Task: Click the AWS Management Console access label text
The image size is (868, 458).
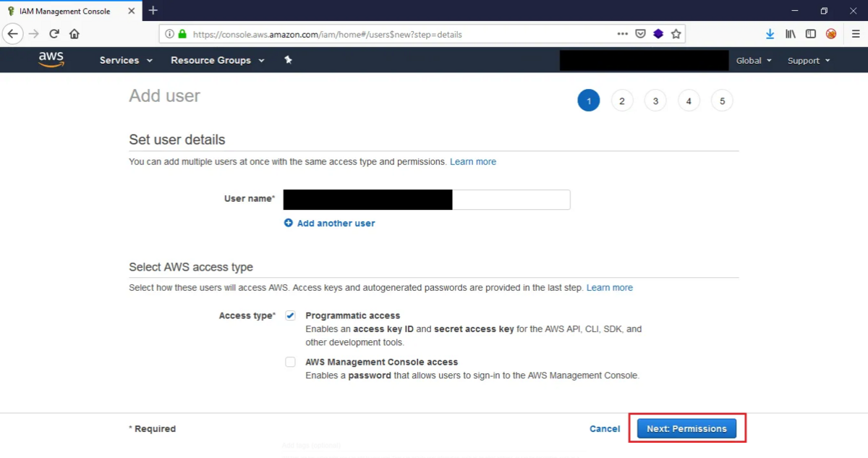Action: (x=381, y=362)
